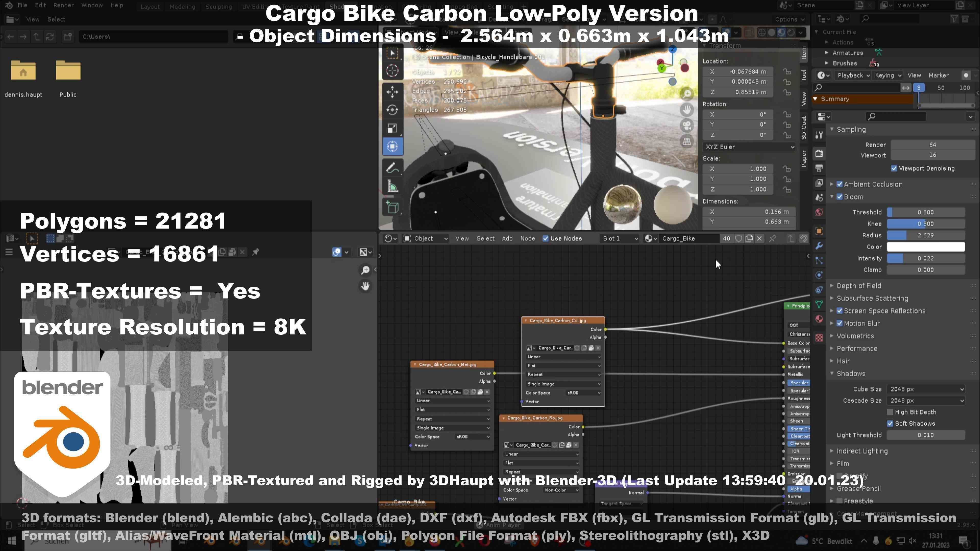Screen dimensions: 980x551
Task: Open the Render properties tab icon
Action: [x=819, y=153]
